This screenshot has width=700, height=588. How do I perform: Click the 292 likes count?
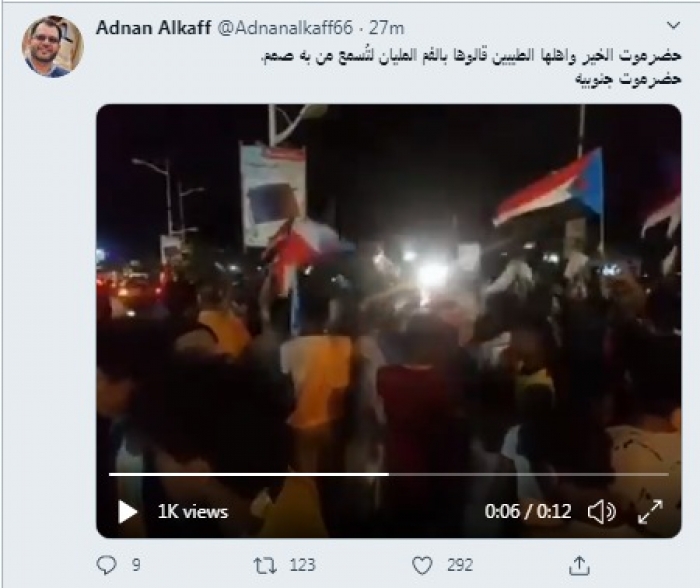(x=460, y=565)
